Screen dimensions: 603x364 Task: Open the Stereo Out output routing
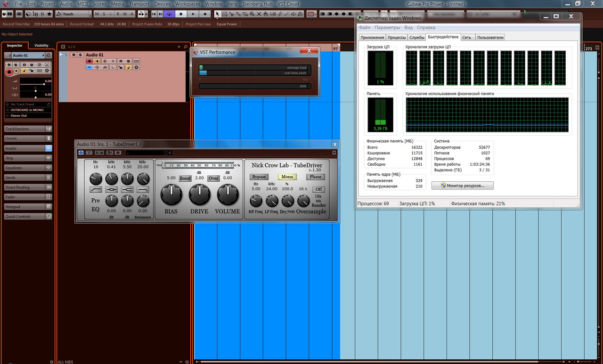[28, 115]
